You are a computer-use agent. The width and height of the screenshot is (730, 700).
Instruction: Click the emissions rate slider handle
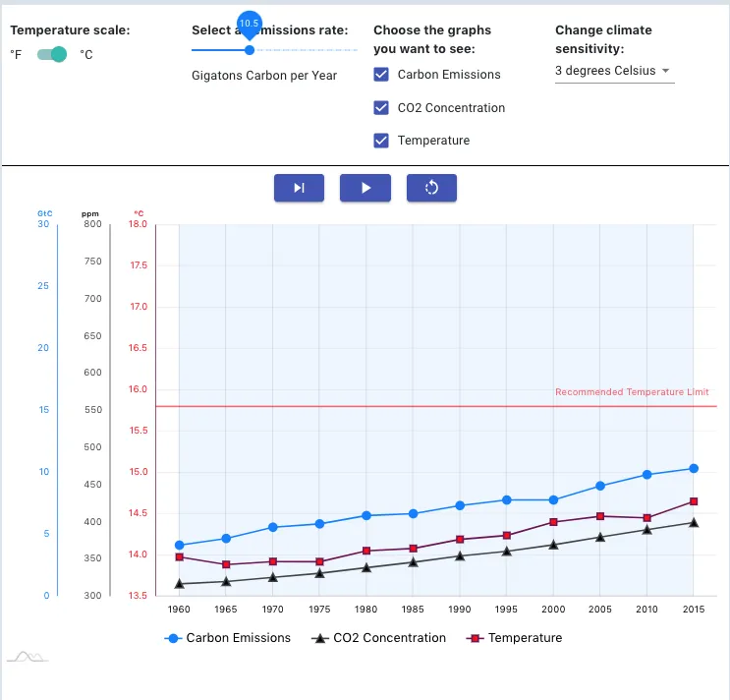coord(249,49)
